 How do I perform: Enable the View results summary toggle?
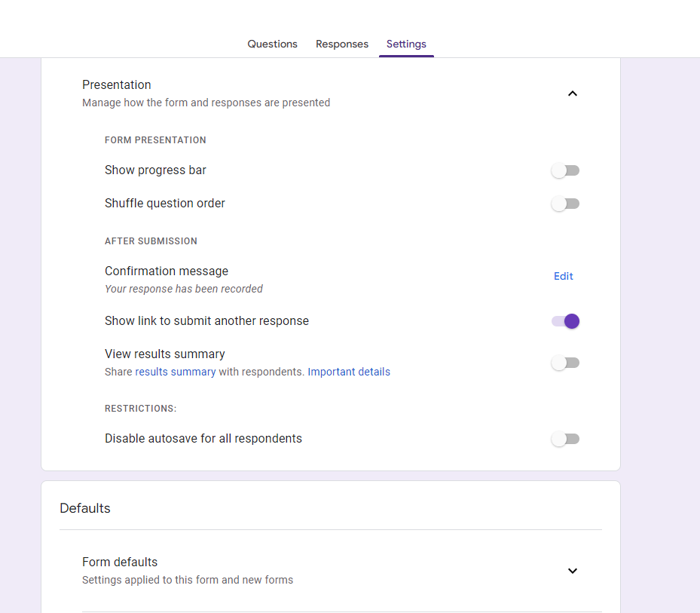565,363
